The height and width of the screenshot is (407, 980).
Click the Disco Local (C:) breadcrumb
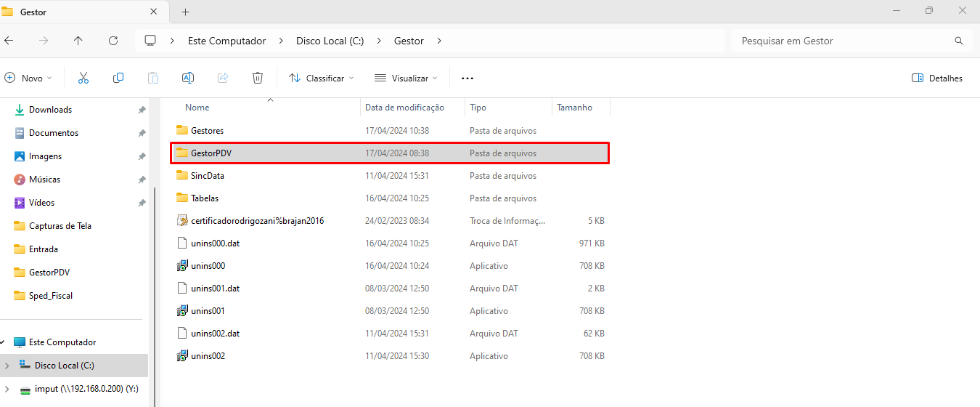[330, 41]
